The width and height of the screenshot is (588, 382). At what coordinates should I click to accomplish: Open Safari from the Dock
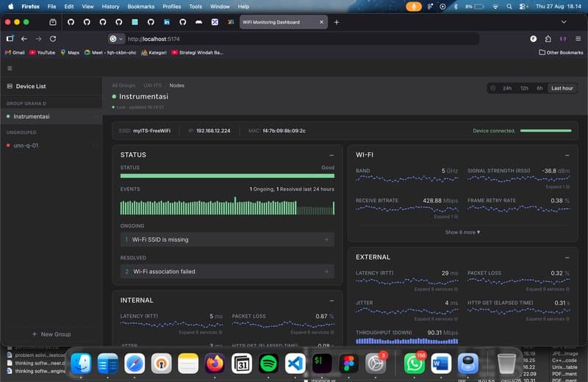tap(135, 363)
